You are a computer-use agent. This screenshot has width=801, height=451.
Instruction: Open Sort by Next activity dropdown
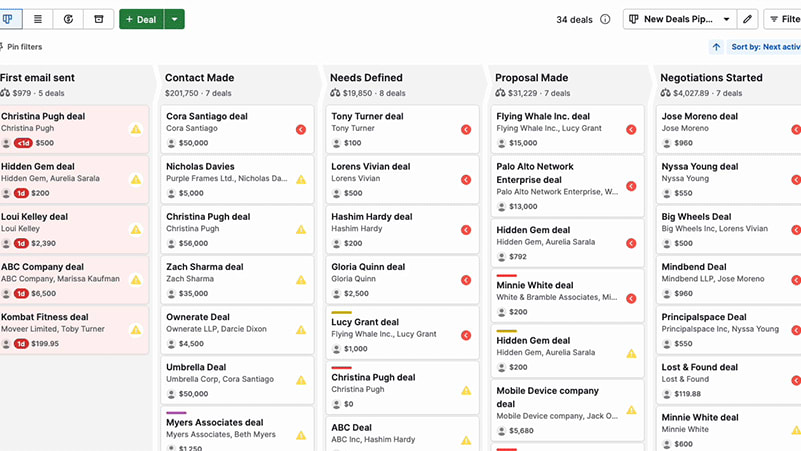point(765,47)
